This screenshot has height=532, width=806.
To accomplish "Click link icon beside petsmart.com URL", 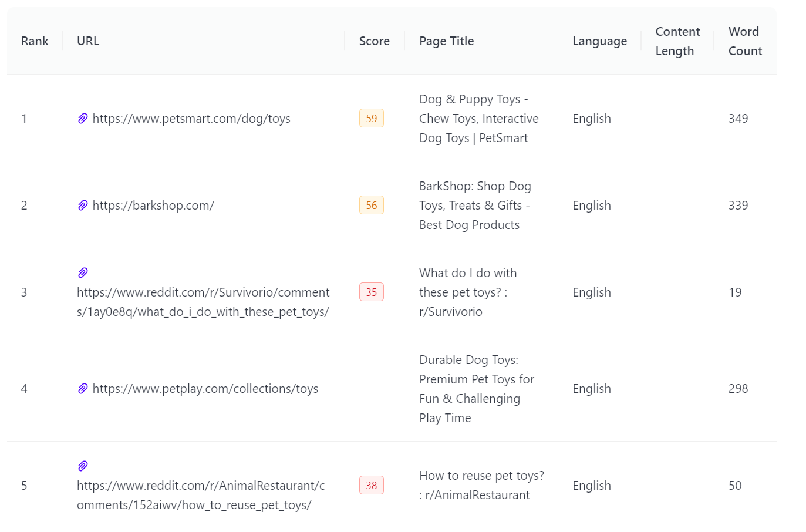I will coord(83,119).
